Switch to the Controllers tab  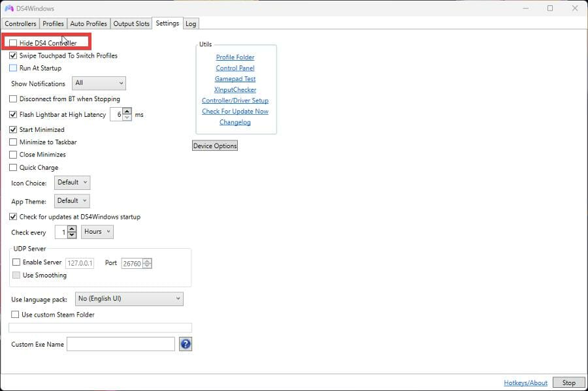20,23
